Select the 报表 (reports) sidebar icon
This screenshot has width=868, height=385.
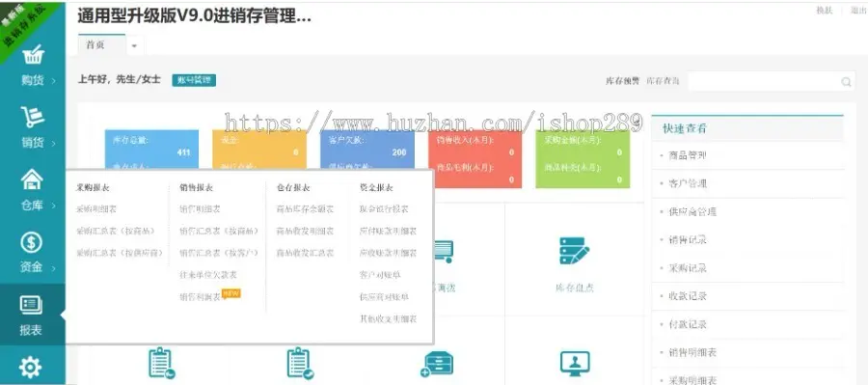point(32,305)
